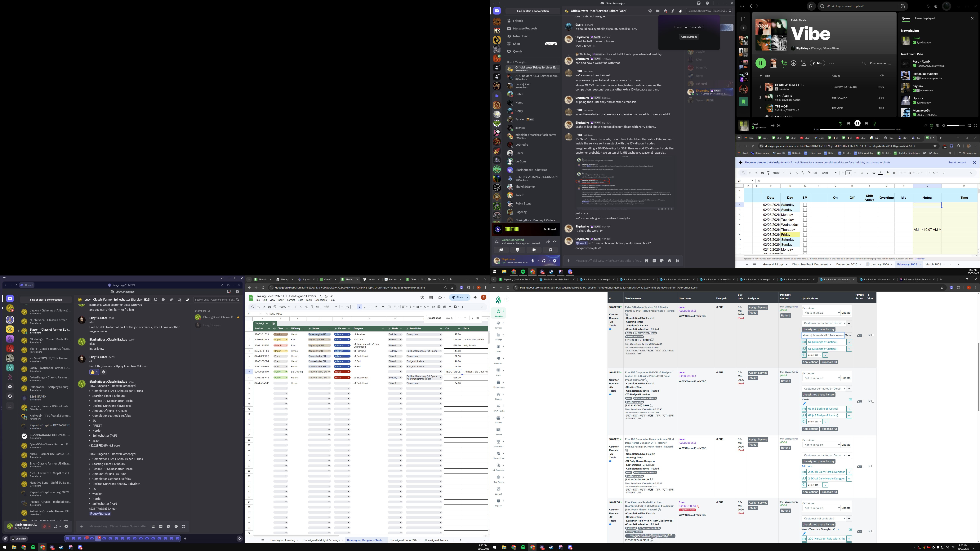The image size is (980, 551).
Task: Mute microphone in Discord user panel
Action: (x=533, y=261)
